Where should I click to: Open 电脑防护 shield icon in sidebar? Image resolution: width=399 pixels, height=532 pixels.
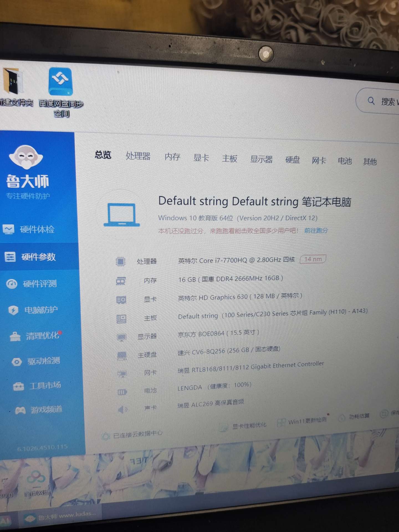point(13,310)
